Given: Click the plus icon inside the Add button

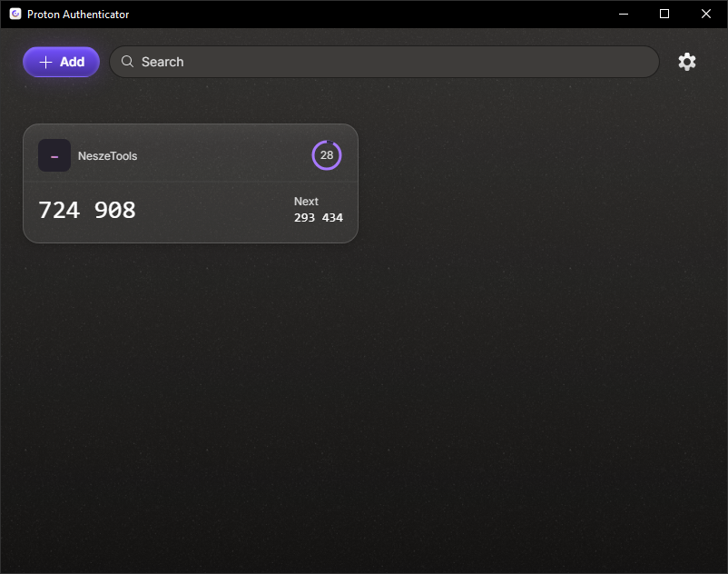Looking at the screenshot, I should point(45,62).
